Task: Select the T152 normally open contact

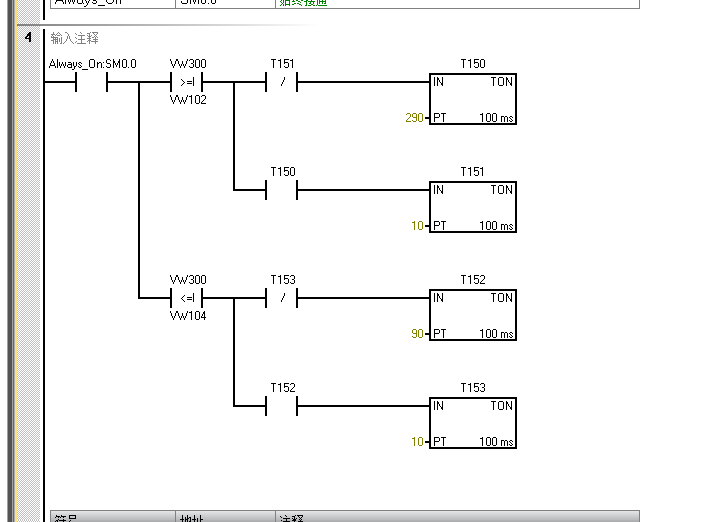Action: [282, 406]
